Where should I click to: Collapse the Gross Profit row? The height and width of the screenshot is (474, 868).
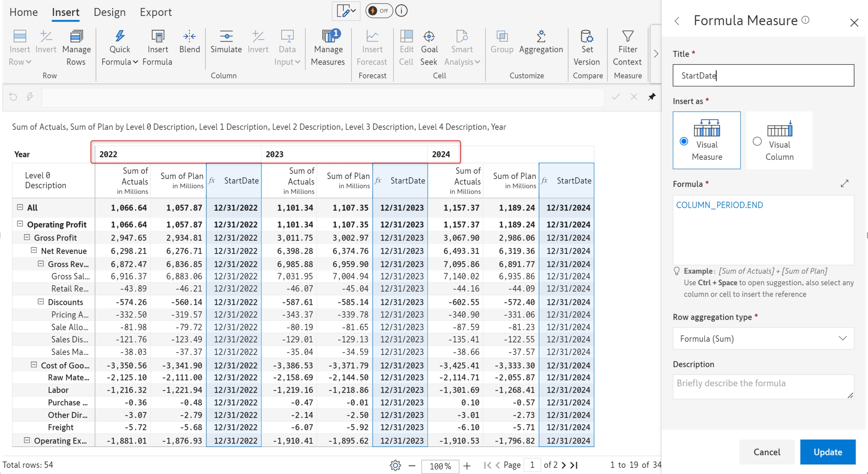[27, 237]
